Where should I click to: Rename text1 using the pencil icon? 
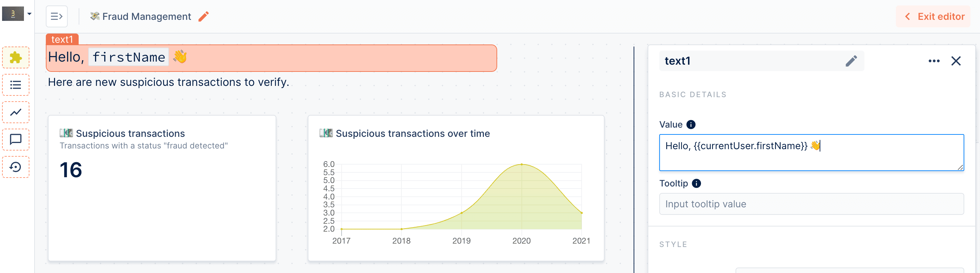tap(851, 61)
